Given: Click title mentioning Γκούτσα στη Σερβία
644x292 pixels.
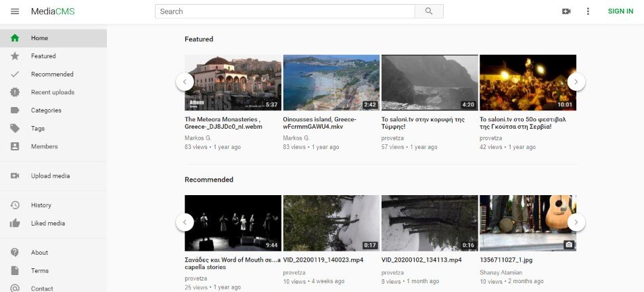Looking at the screenshot, I should click(x=523, y=123).
